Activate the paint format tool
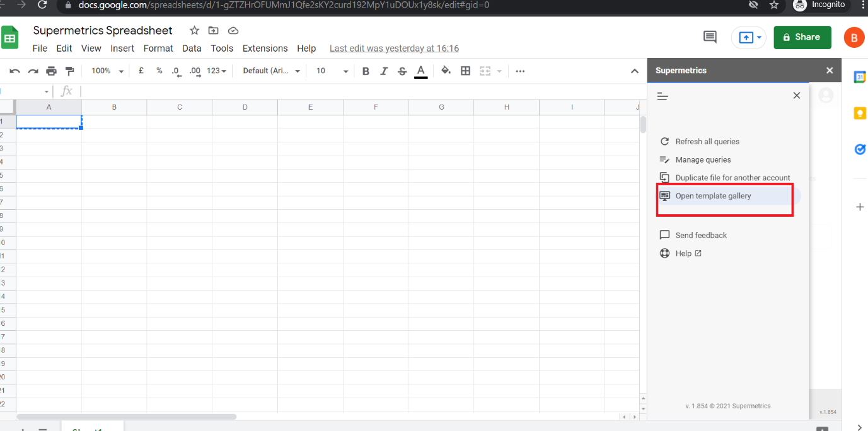This screenshot has width=868, height=431. tap(69, 71)
